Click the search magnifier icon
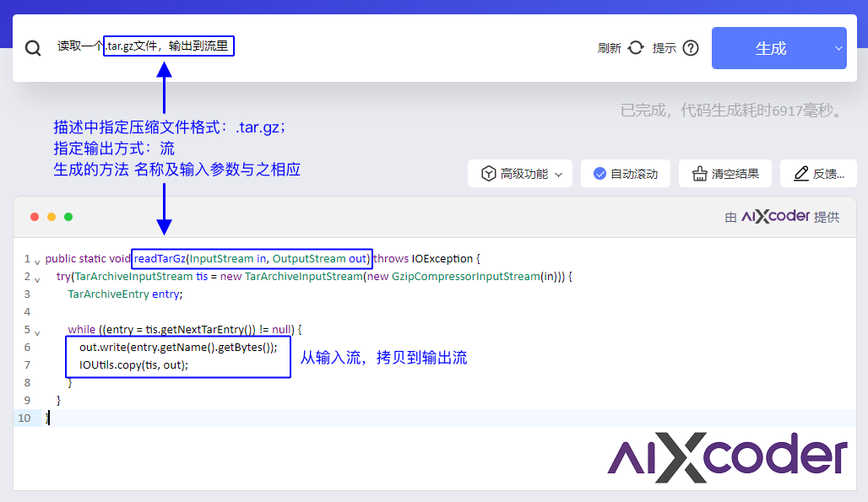 pos(33,47)
